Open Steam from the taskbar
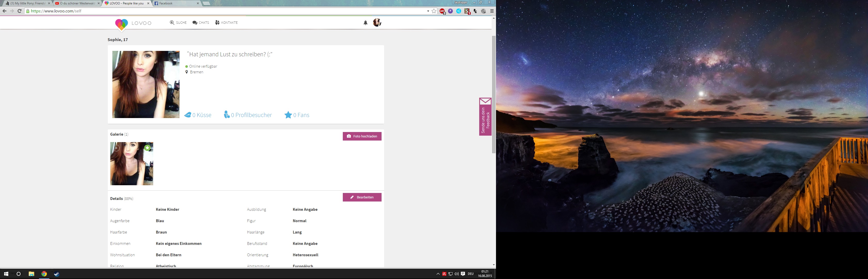The width and height of the screenshot is (868, 279). (x=57, y=274)
